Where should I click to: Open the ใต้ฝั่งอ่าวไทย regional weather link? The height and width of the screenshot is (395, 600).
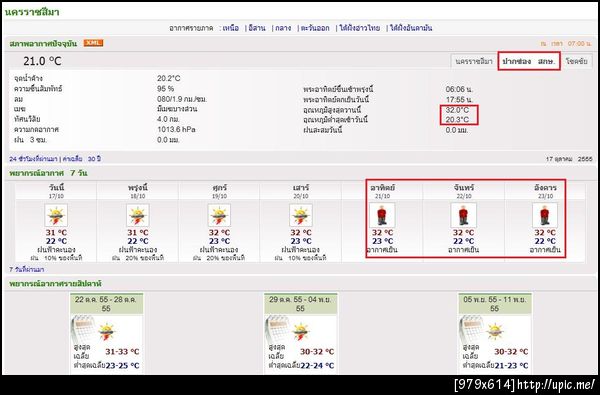coord(360,28)
